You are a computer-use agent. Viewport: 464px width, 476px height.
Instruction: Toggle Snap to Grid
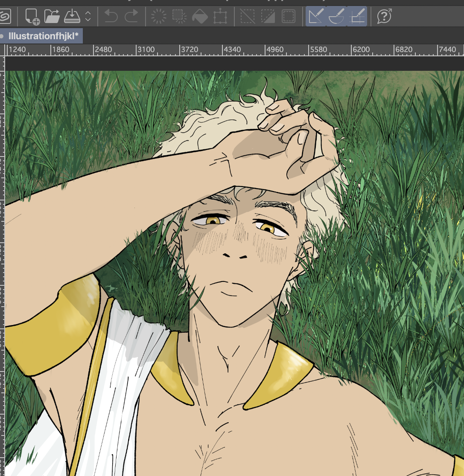(x=357, y=16)
